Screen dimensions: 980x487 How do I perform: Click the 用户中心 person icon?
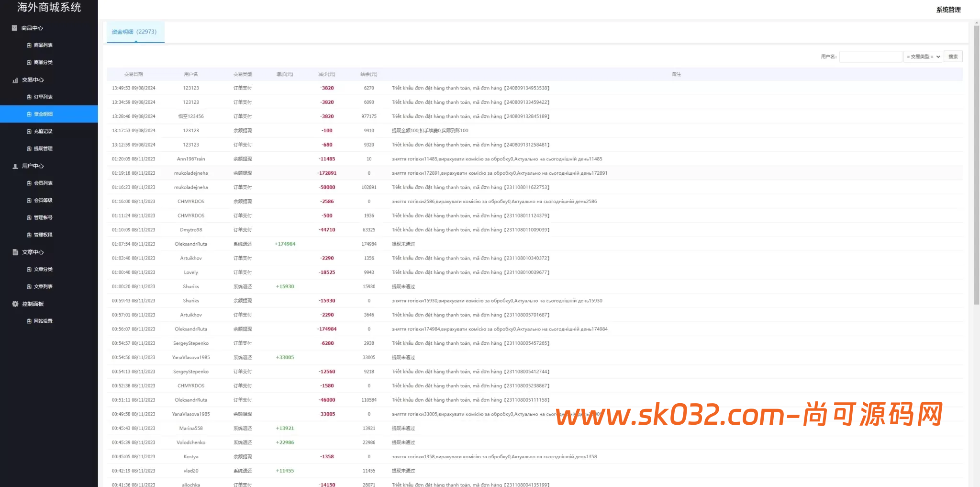[15, 166]
